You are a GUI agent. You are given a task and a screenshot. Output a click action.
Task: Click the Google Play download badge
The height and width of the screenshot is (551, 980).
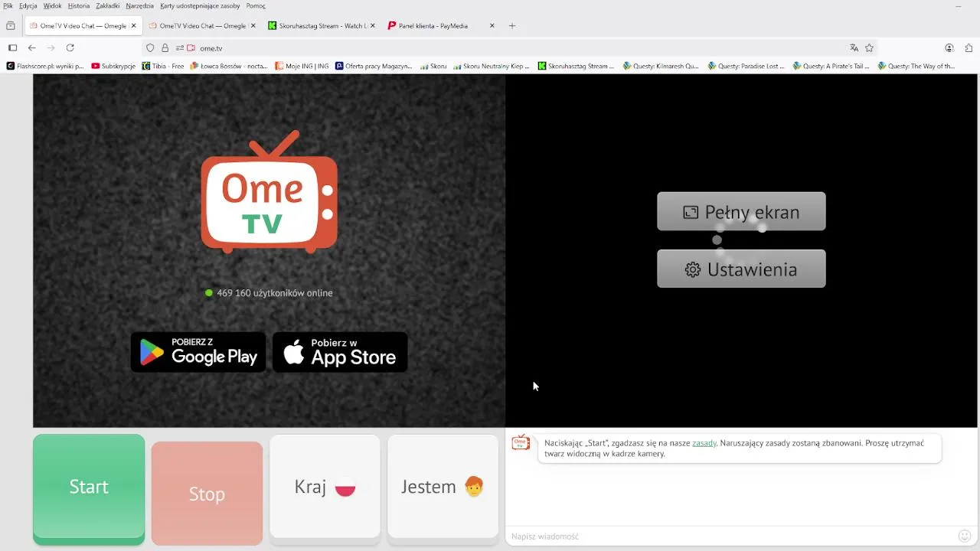(x=198, y=352)
